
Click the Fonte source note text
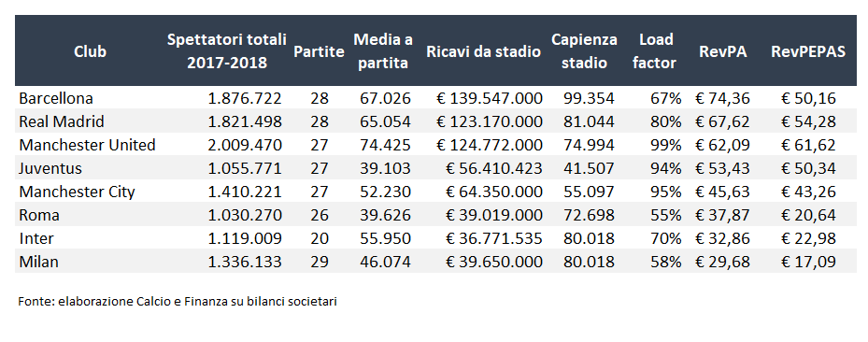(x=178, y=302)
